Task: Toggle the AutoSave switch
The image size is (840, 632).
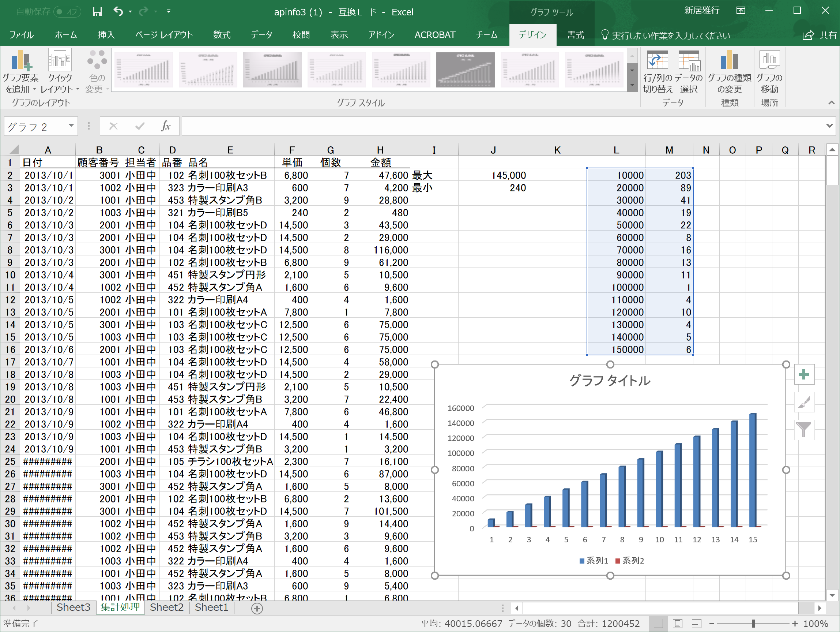Action: [68, 12]
